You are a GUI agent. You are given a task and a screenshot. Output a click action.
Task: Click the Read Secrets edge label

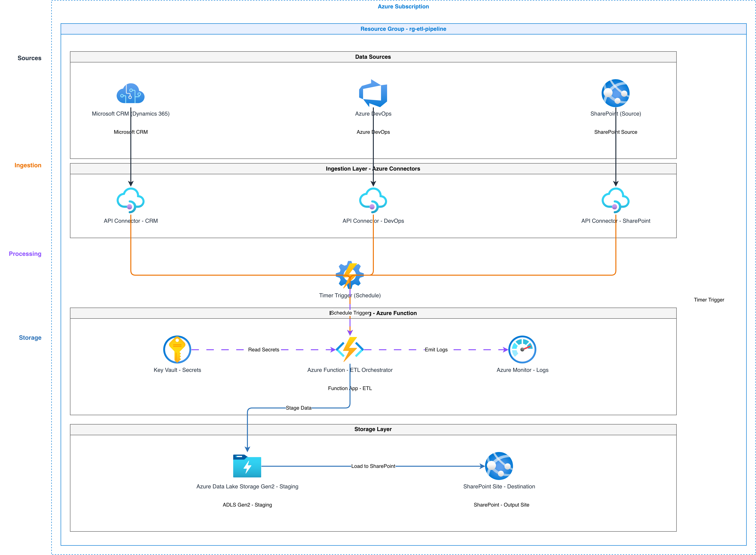tap(264, 350)
